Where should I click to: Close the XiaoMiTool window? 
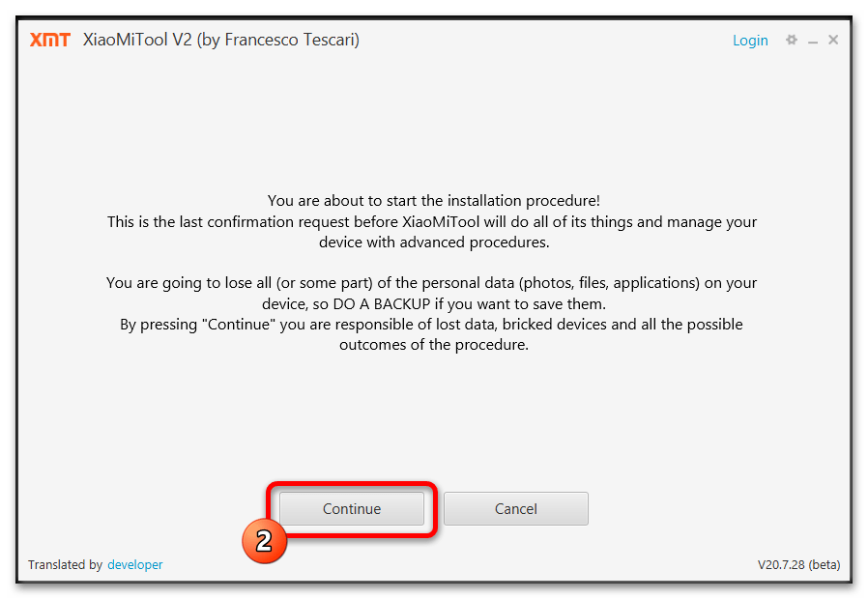(x=833, y=40)
